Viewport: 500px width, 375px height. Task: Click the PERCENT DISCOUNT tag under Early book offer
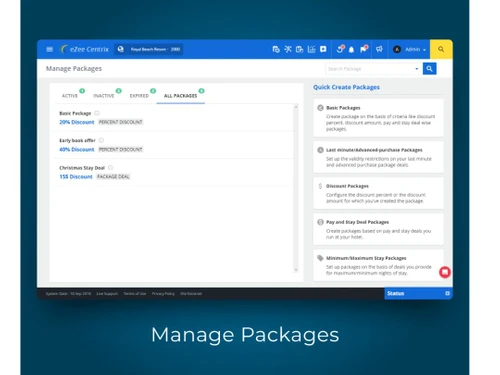point(120,150)
